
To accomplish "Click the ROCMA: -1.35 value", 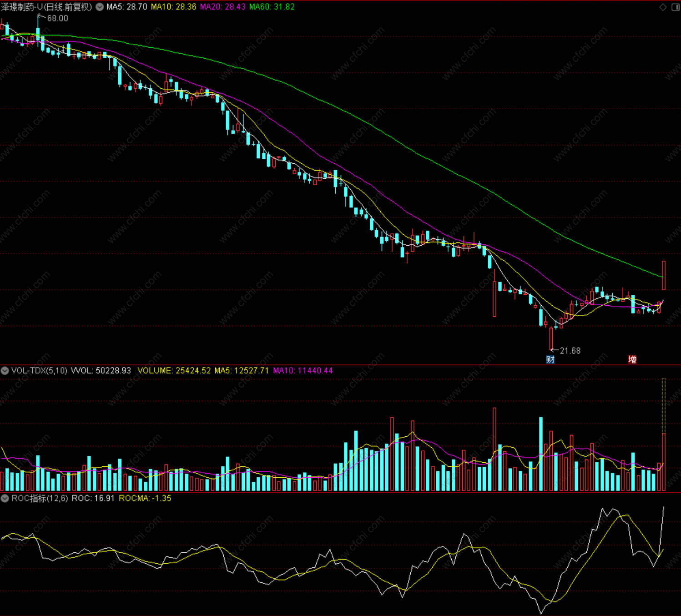I will (x=145, y=498).
